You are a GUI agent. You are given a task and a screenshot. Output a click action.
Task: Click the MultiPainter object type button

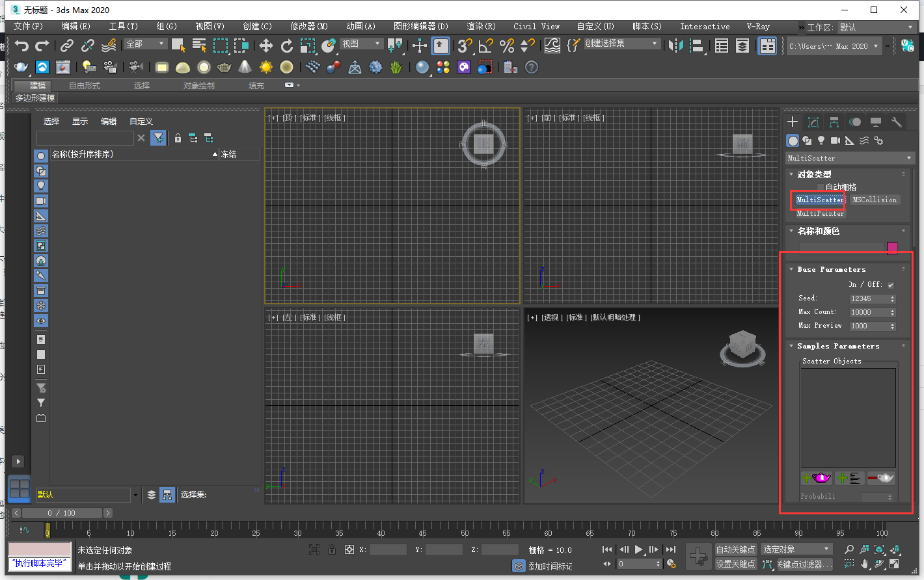(x=820, y=213)
